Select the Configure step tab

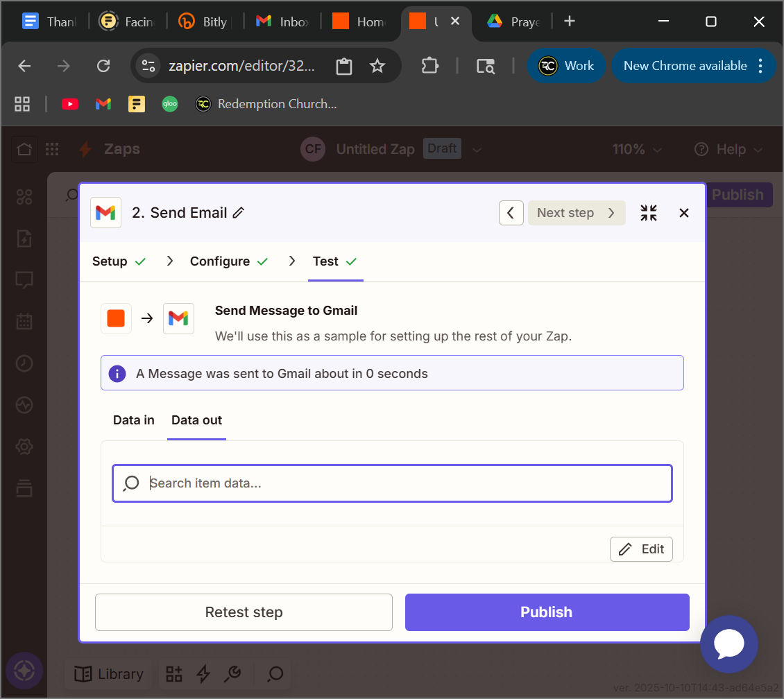(220, 261)
